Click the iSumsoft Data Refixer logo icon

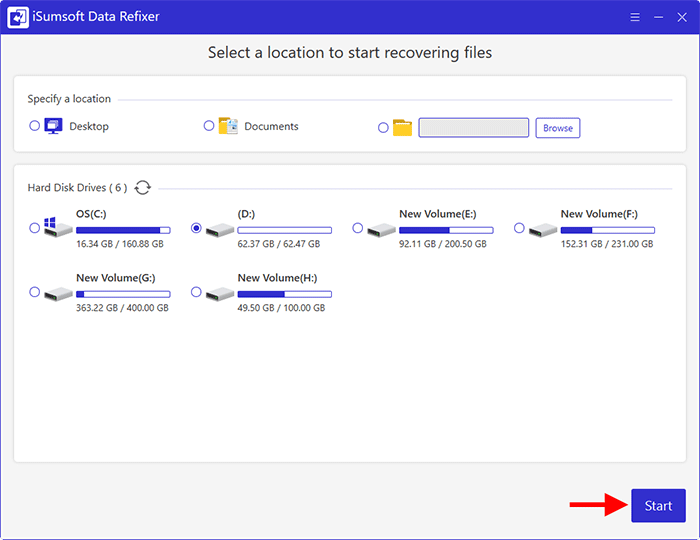click(x=18, y=17)
